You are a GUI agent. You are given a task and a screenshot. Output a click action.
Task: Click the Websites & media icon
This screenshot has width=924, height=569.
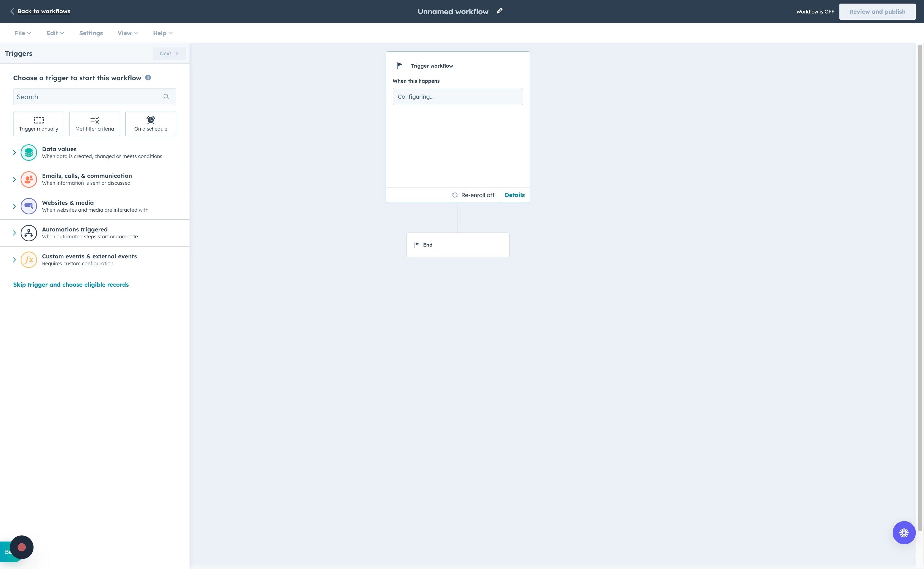pyautogui.click(x=29, y=206)
